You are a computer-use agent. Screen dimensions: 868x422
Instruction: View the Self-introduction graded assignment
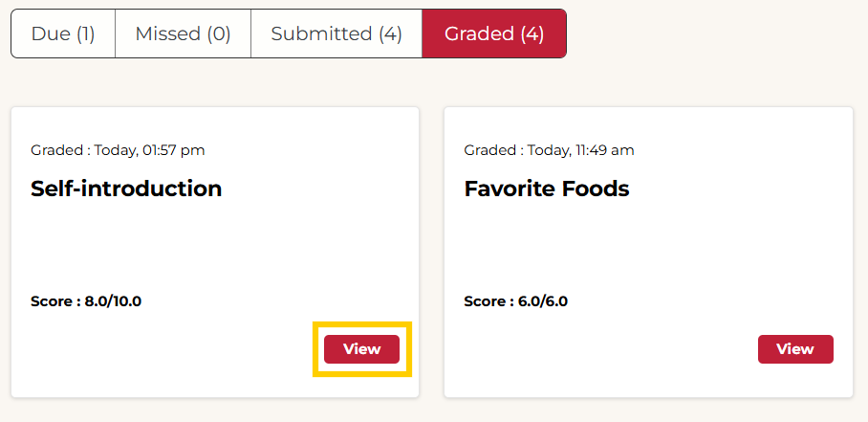click(x=362, y=349)
